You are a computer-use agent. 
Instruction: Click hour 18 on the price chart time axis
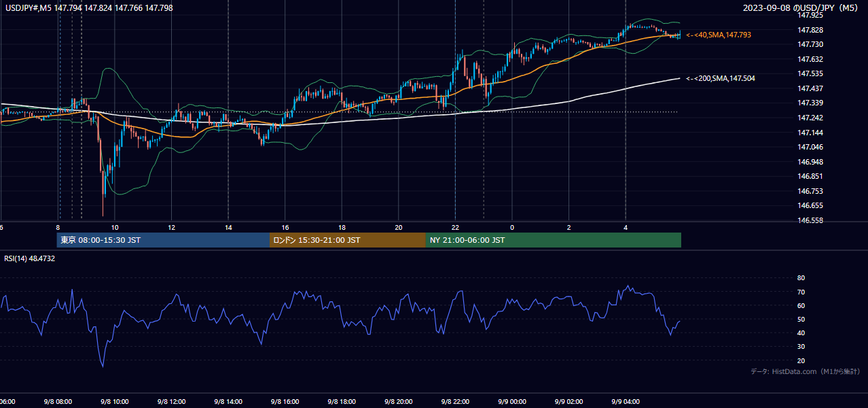point(342,227)
